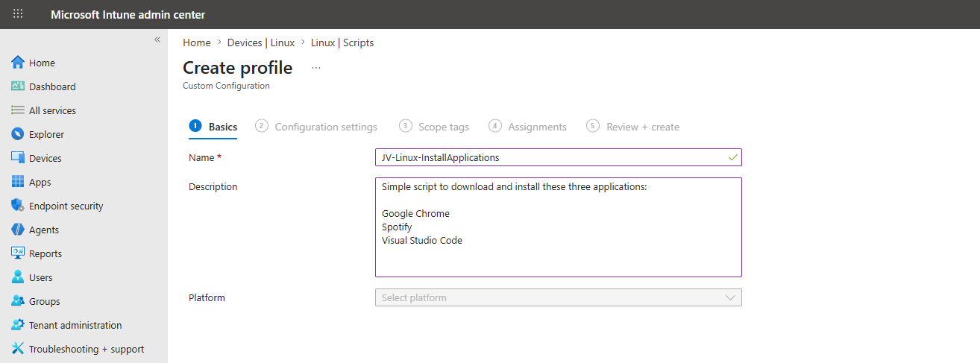Navigate to Devices | Linux breadcrumb
This screenshot has width=980, height=363.
pos(261,42)
